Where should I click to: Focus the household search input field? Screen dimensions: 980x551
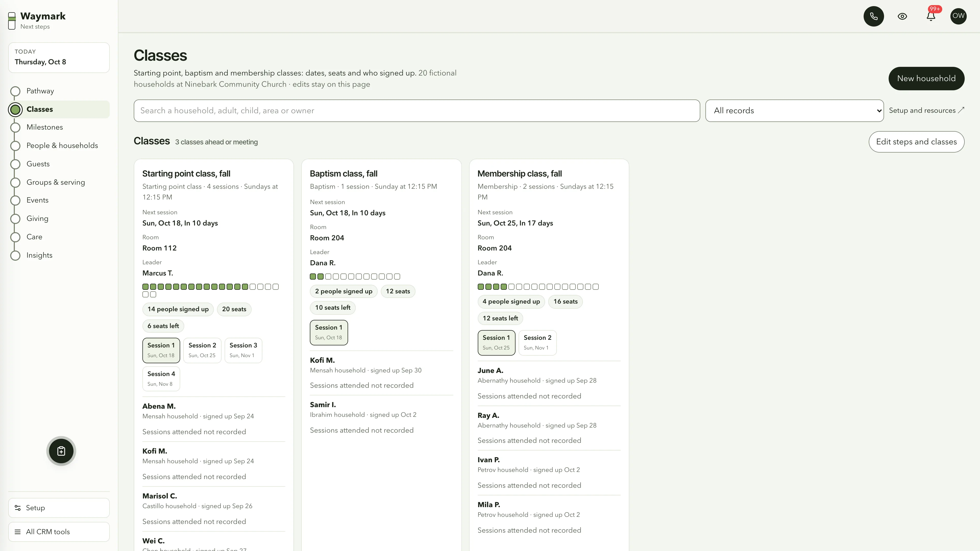[x=416, y=111]
